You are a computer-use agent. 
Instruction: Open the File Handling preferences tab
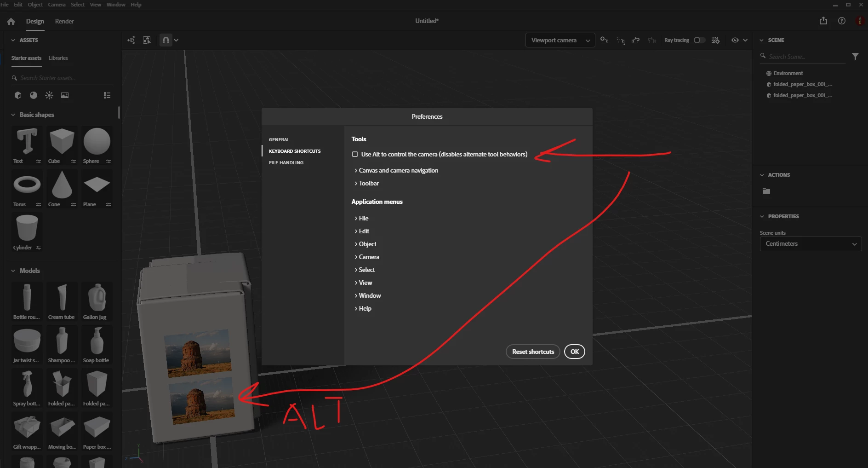point(286,162)
